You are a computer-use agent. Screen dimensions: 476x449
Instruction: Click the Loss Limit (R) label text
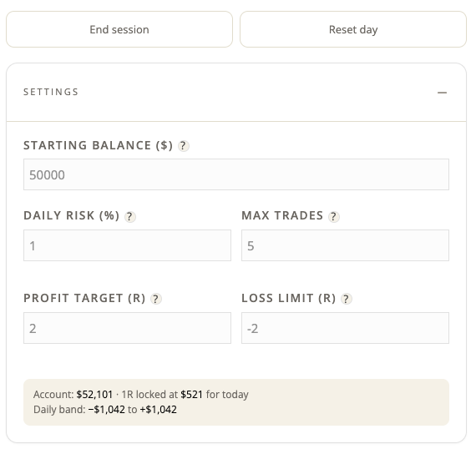tap(289, 298)
